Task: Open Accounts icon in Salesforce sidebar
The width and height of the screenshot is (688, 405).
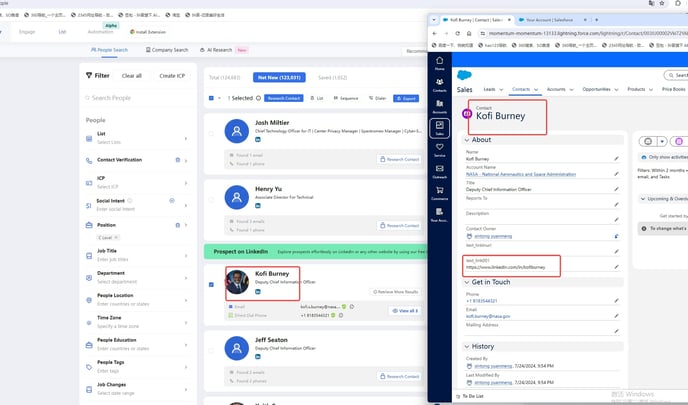Action: 439,106
